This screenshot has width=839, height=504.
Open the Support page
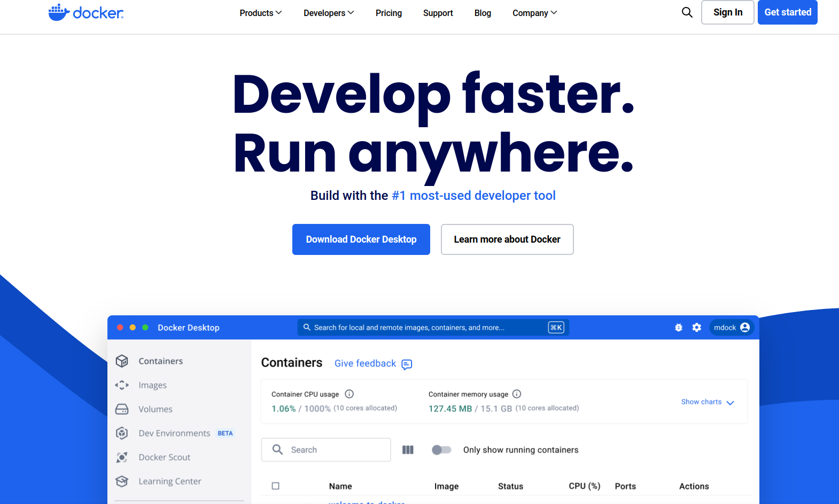[438, 13]
